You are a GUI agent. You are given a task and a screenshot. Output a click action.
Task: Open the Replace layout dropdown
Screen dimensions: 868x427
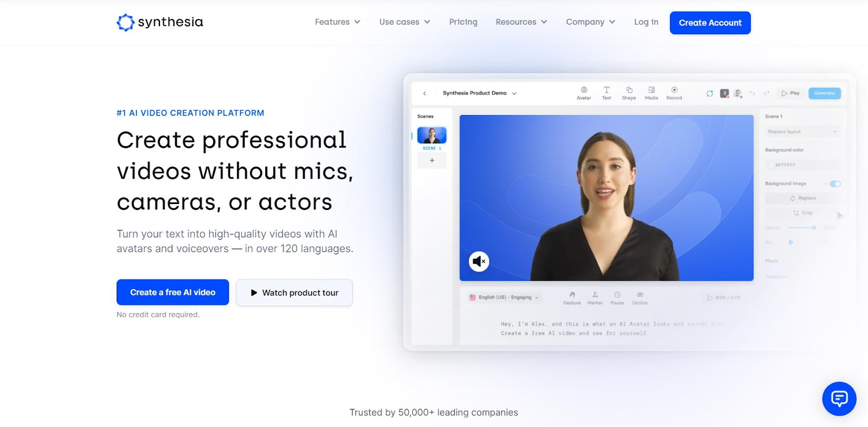pyautogui.click(x=802, y=132)
